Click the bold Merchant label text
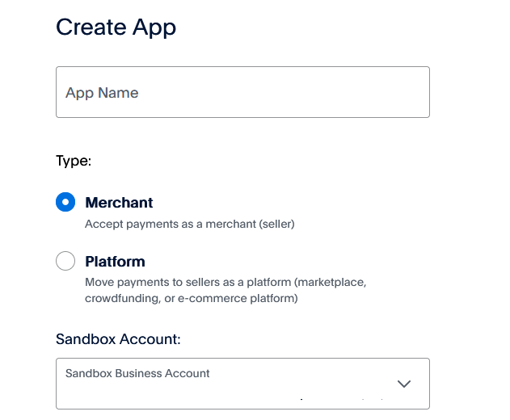Image resolution: width=510 pixels, height=420 pixels. click(119, 203)
